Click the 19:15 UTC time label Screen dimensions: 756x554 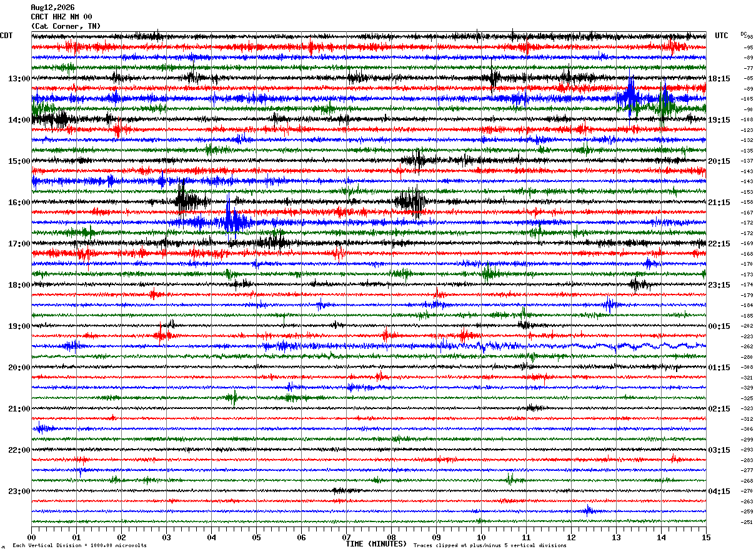tap(719, 120)
